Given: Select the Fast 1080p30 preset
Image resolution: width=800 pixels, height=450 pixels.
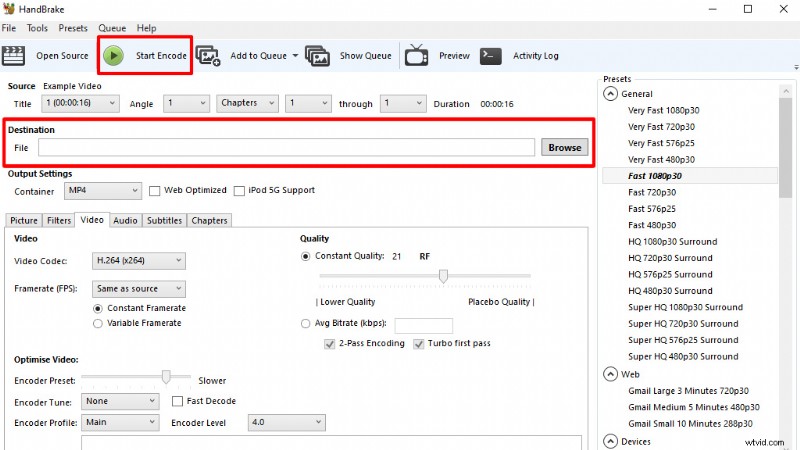Looking at the screenshot, I should (655, 176).
